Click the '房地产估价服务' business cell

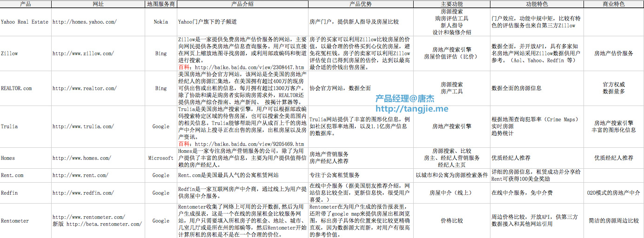pyautogui.click(x=614, y=53)
